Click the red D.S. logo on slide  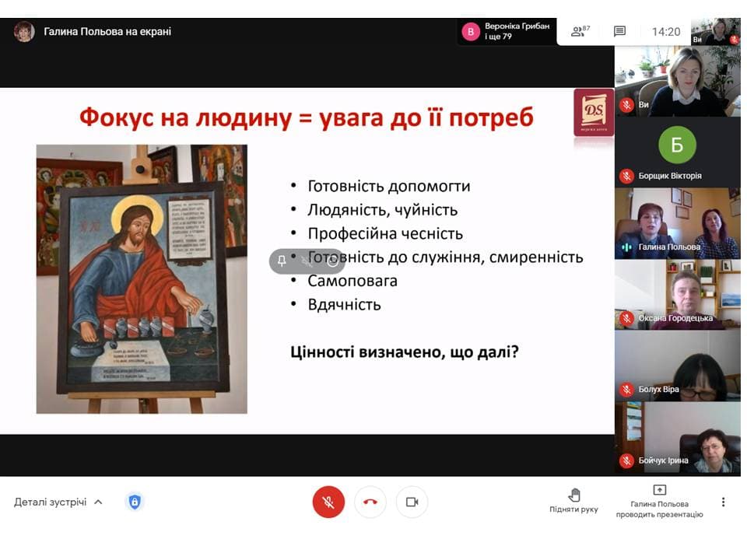click(594, 112)
